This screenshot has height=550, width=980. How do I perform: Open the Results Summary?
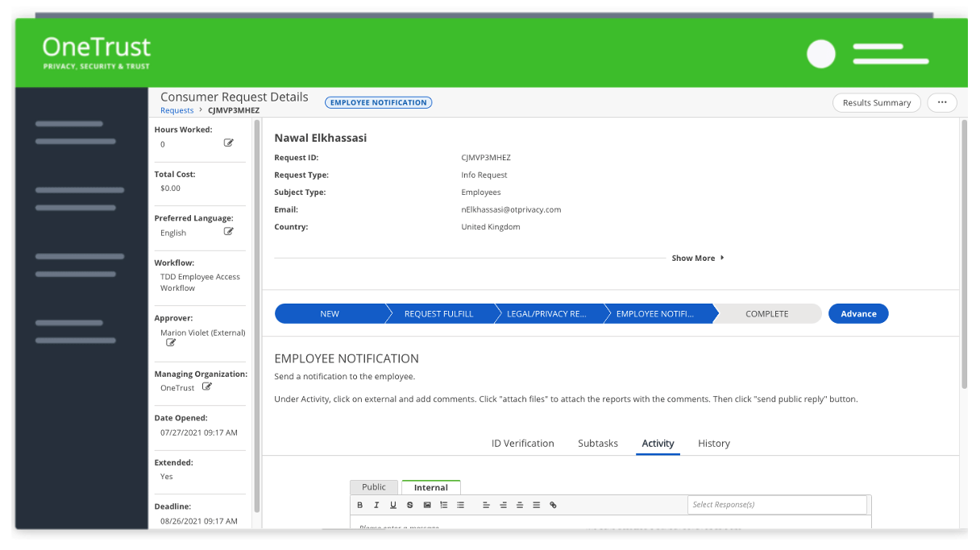877,102
